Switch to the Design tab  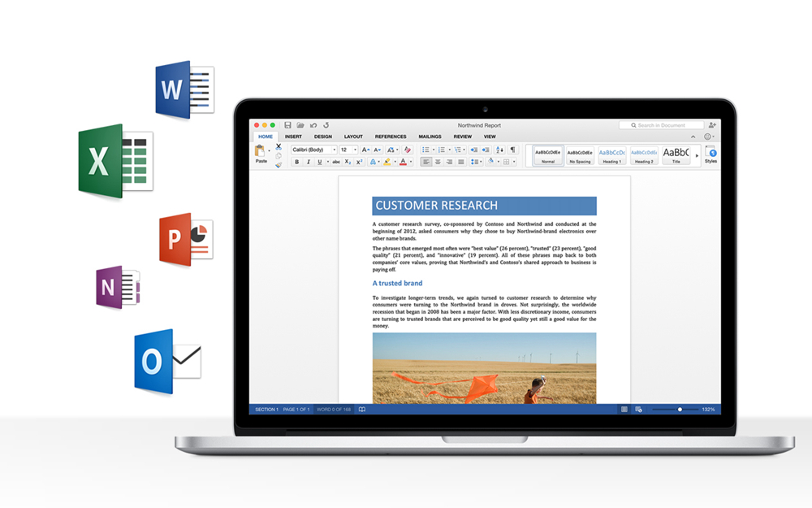click(x=323, y=137)
